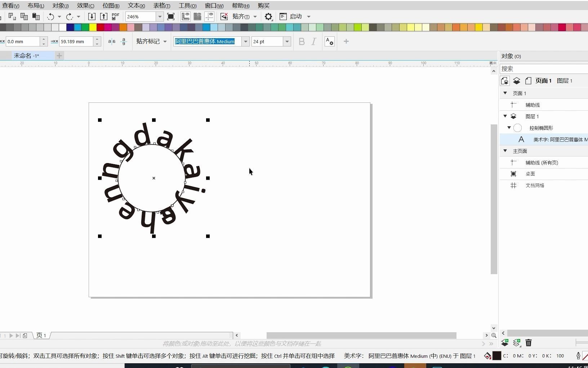Toggle Italic text formatting
The height and width of the screenshot is (368, 588).
coord(314,41)
